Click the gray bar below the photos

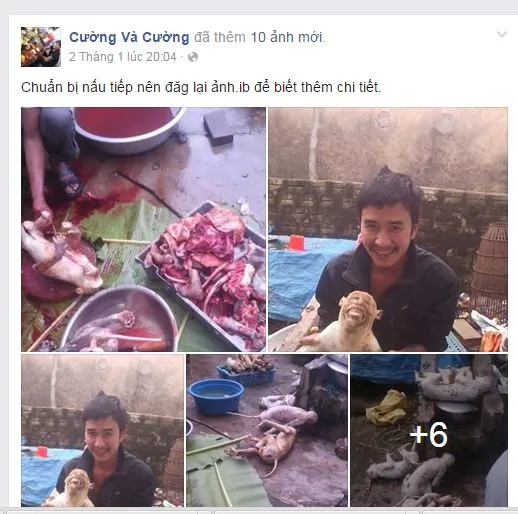[259, 511]
